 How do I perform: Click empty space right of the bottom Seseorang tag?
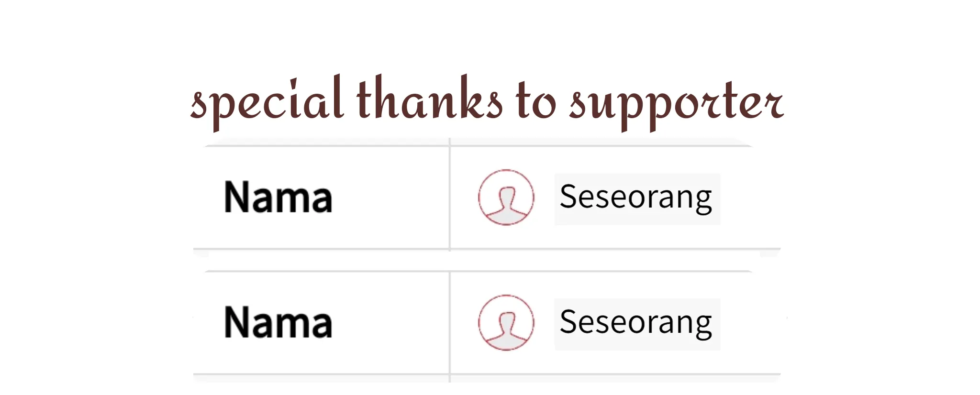point(751,323)
